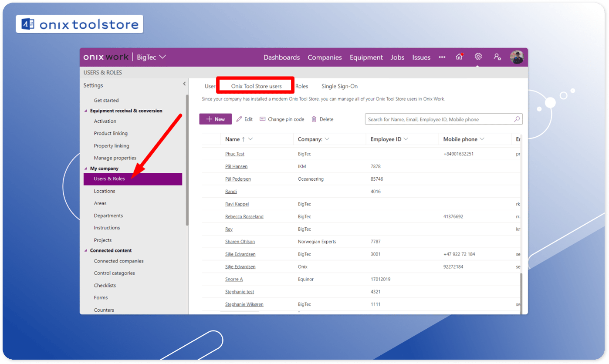Select Projects in the sidebar
Viewport: 609px width, 364px height.
[103, 240]
